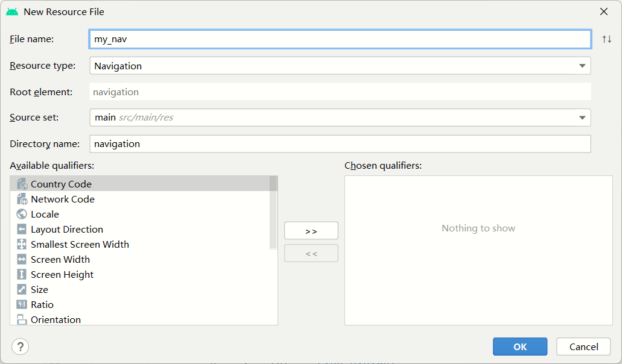Focus the Directory name input field
Image resolution: width=622 pixels, height=364 pixels.
pos(340,144)
